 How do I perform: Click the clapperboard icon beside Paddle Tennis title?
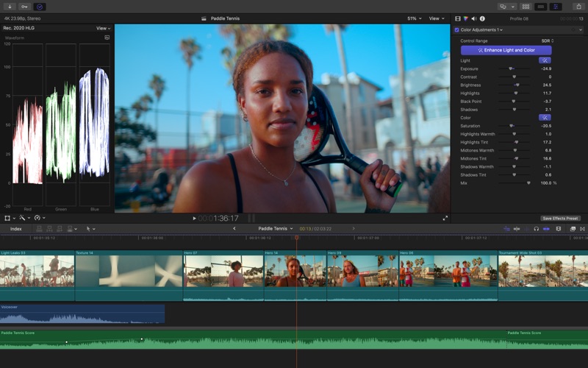coord(204,18)
